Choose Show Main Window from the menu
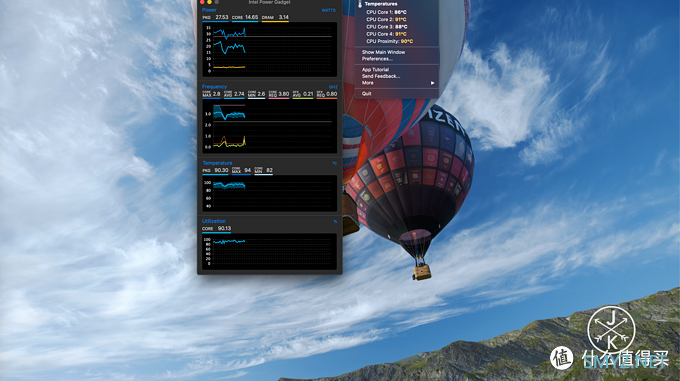680x381 pixels. pos(383,52)
